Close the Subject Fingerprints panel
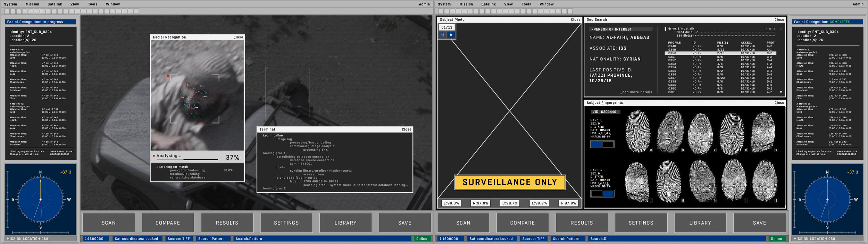The height and width of the screenshot is (244, 868). coord(779,103)
